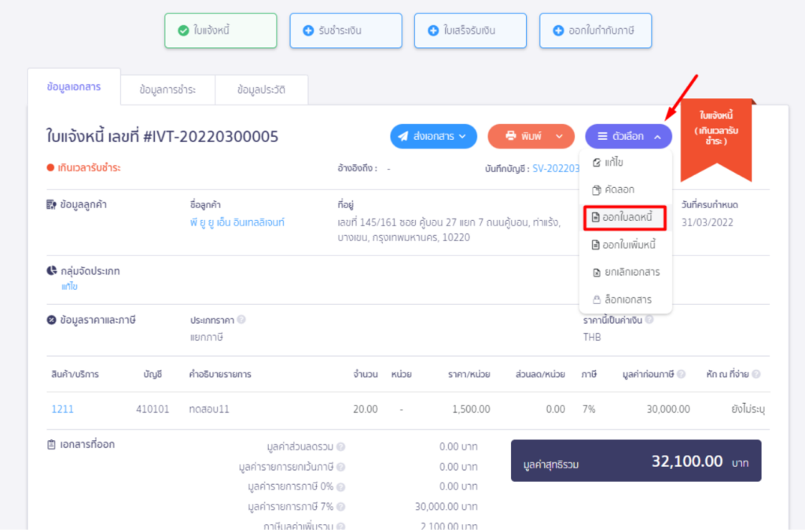Screen dimensions: 805x532
Task: Click pencil edit icon beside แก้ไข menu item
Action: pyautogui.click(x=597, y=163)
